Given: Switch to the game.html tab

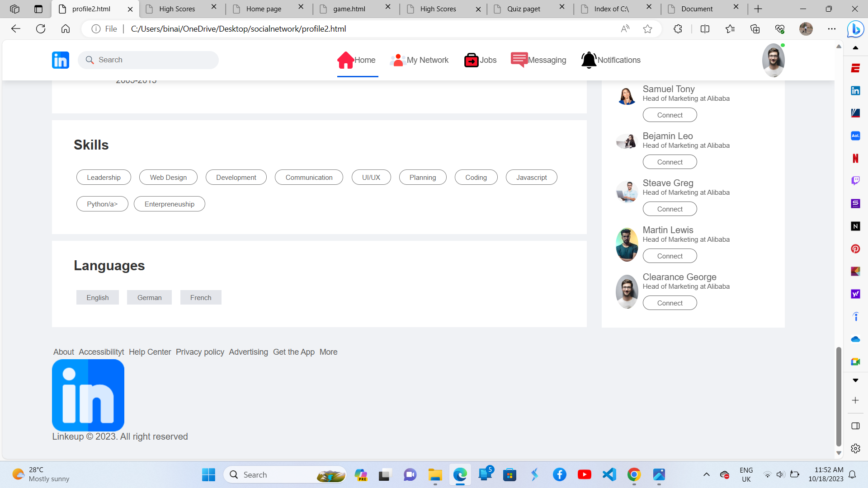Looking at the screenshot, I should (x=356, y=9).
